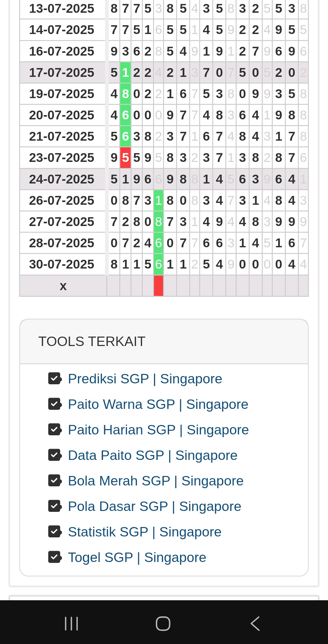
Task: Open Prediksi SGP | Singapore link
Action: tap(145, 379)
